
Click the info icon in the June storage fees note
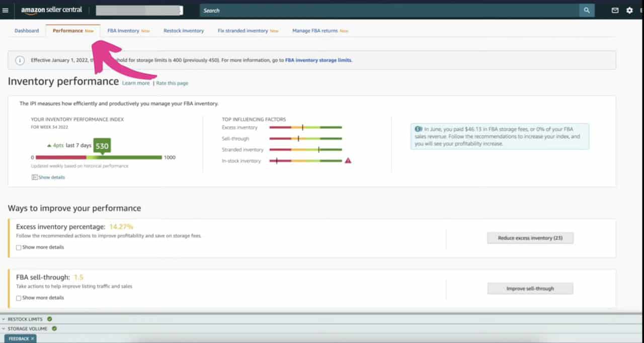point(419,129)
